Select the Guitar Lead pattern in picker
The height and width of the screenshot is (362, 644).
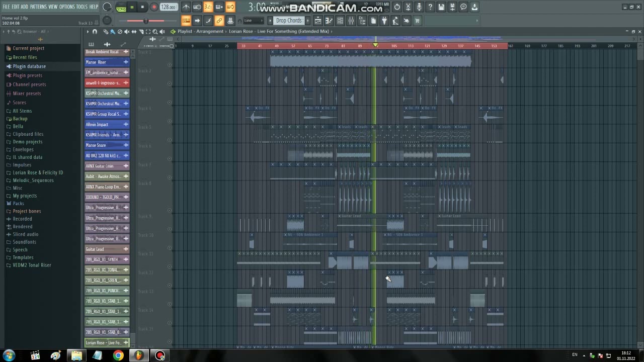point(107,249)
